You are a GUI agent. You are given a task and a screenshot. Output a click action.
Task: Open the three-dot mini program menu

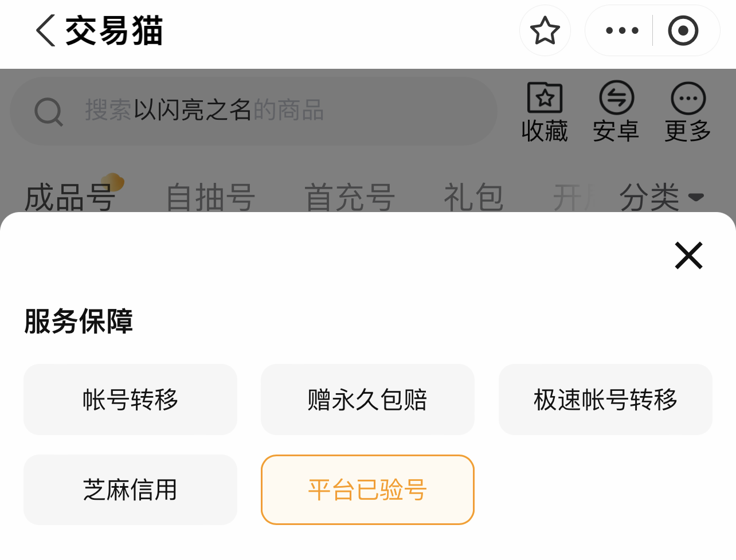pyautogui.click(x=622, y=30)
